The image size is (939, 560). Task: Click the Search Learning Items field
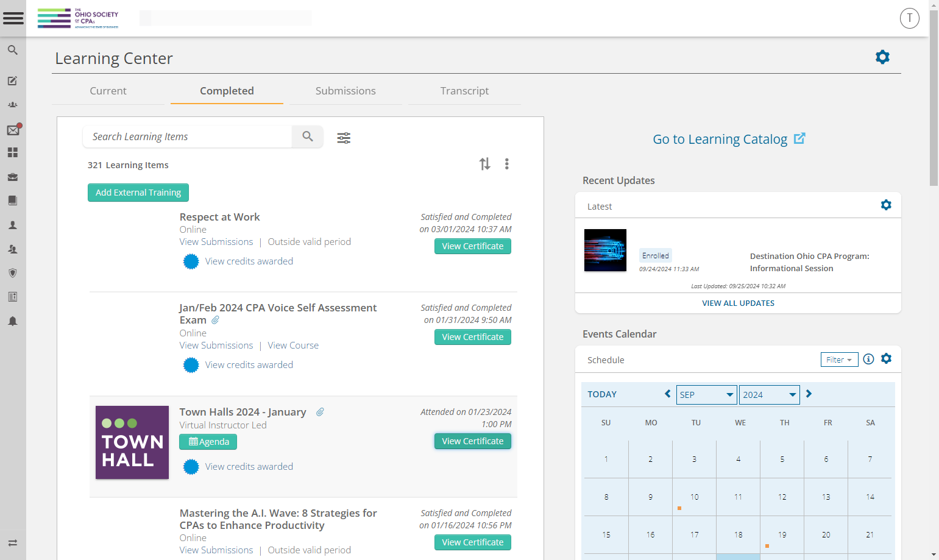pos(187,136)
